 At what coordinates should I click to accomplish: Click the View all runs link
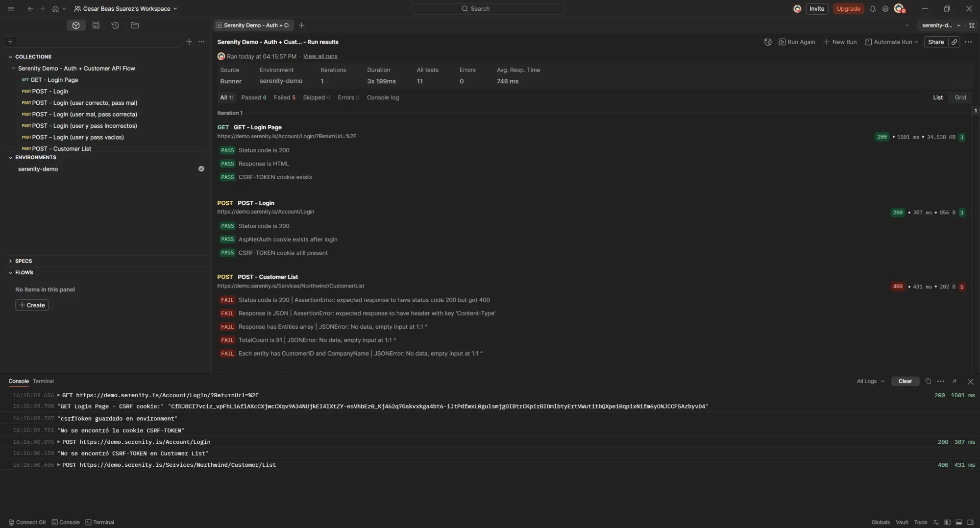coord(319,56)
